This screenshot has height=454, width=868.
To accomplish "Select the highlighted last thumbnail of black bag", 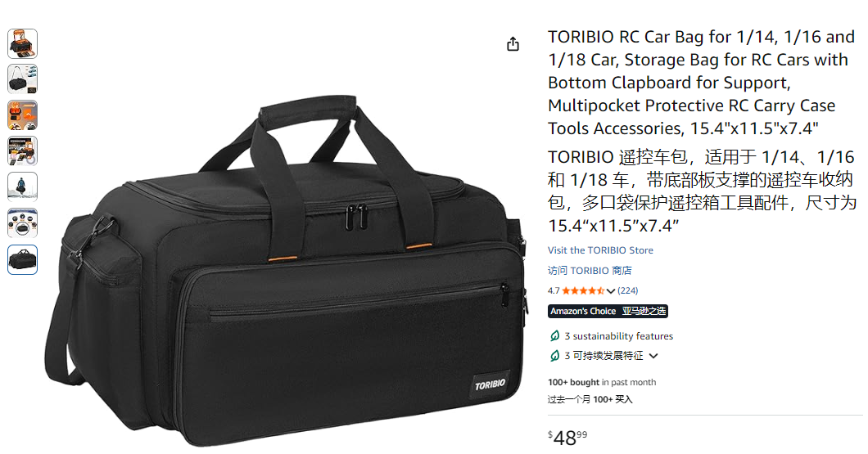I will pos(23,259).
